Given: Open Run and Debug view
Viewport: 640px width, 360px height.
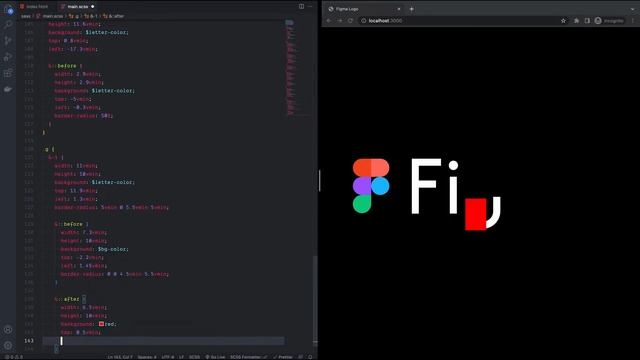Looking at the screenshot, I should tap(8, 57).
